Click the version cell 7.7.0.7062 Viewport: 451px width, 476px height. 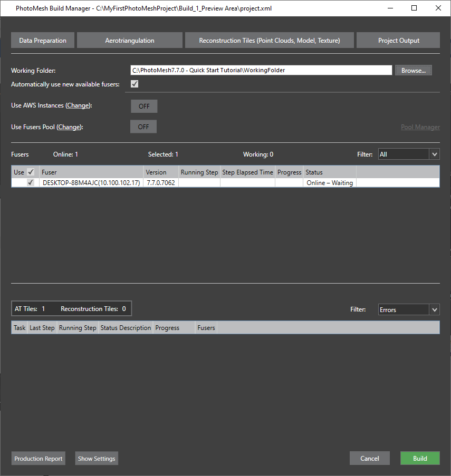161,183
